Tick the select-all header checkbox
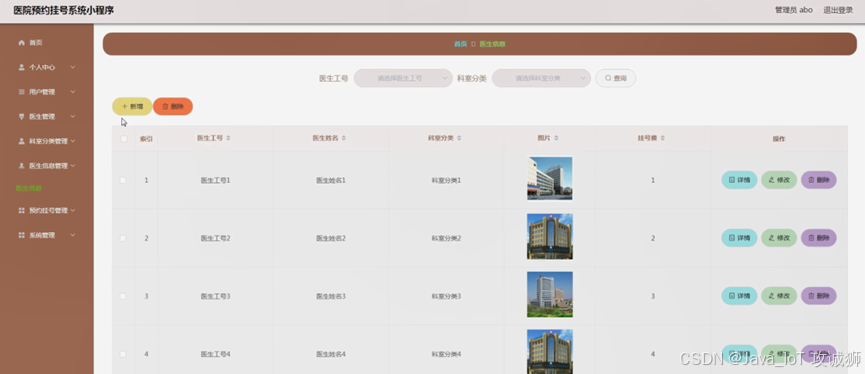 124,139
